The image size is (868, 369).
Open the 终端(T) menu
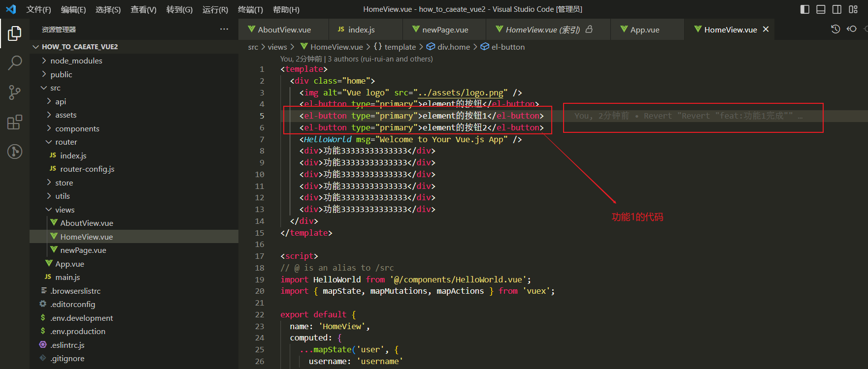coord(250,9)
